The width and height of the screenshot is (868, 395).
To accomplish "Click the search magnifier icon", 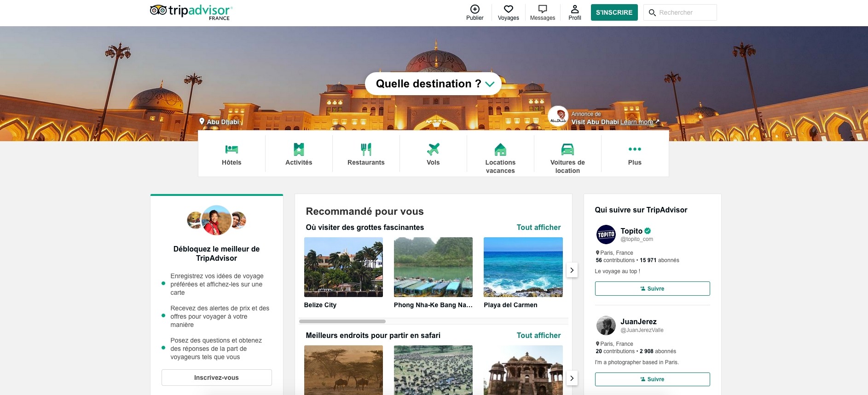I will coord(652,13).
